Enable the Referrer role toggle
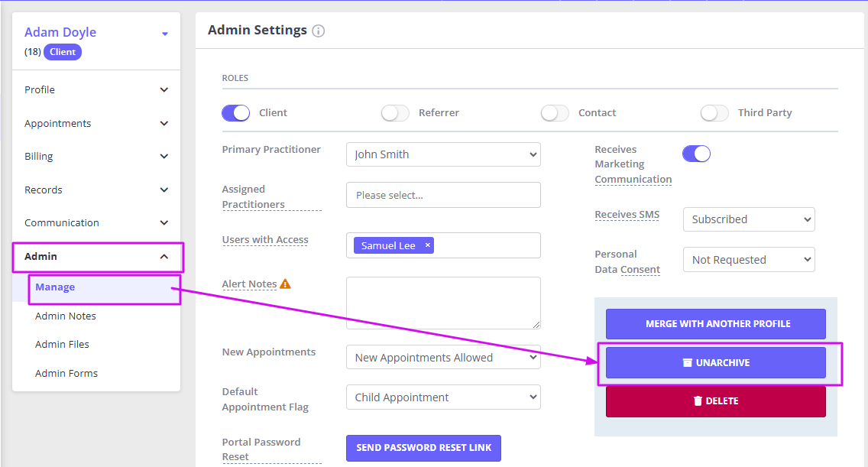 click(395, 112)
